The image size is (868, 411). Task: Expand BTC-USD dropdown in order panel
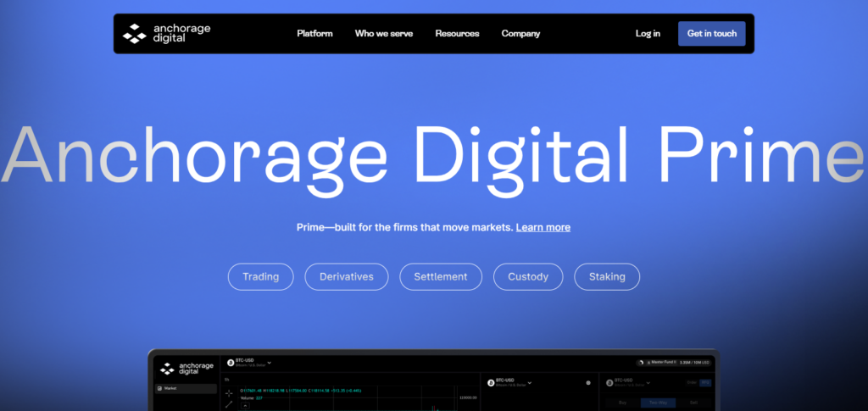click(648, 382)
